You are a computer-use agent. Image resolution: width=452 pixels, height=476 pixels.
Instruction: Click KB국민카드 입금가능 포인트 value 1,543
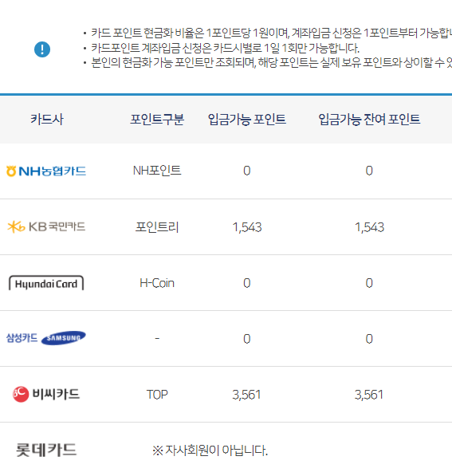(x=247, y=227)
